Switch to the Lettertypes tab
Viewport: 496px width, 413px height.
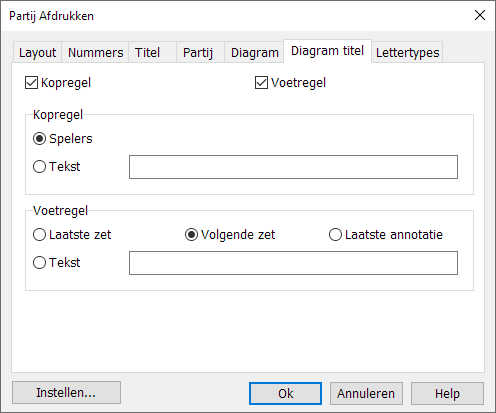click(407, 52)
